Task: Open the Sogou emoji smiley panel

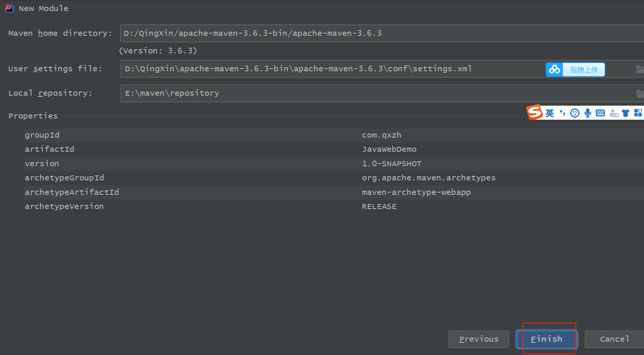Action: click(x=575, y=113)
